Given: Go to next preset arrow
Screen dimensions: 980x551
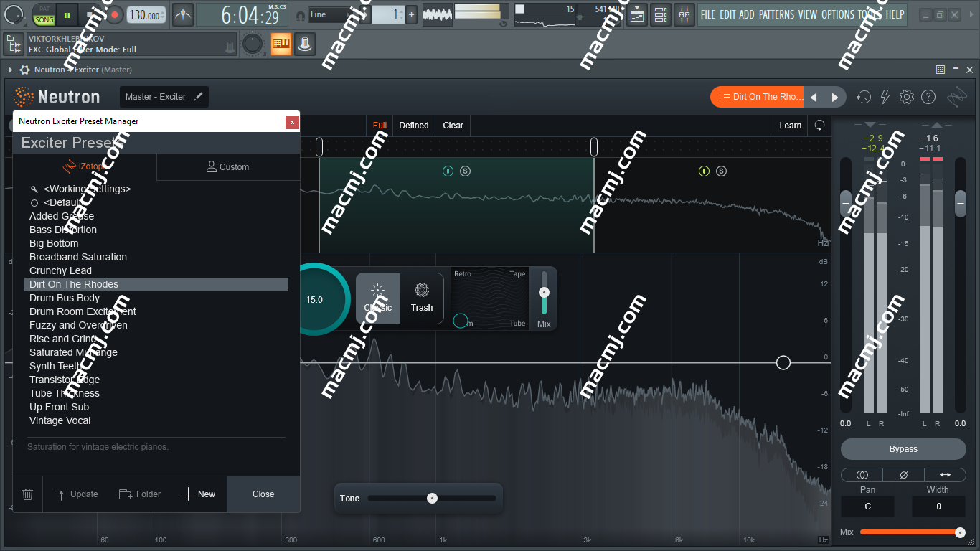Looking at the screenshot, I should 835,97.
